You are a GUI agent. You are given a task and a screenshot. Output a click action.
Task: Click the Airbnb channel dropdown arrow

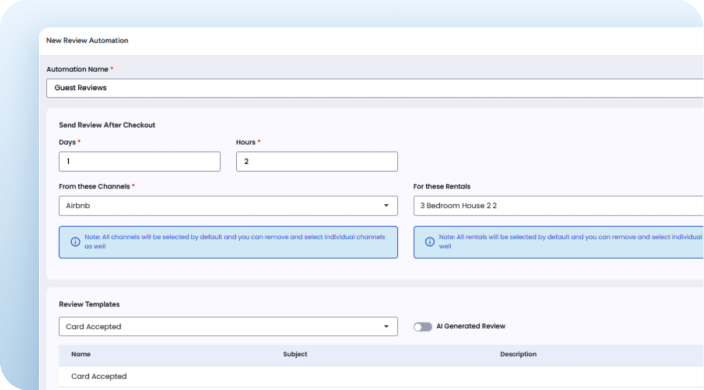tap(386, 206)
